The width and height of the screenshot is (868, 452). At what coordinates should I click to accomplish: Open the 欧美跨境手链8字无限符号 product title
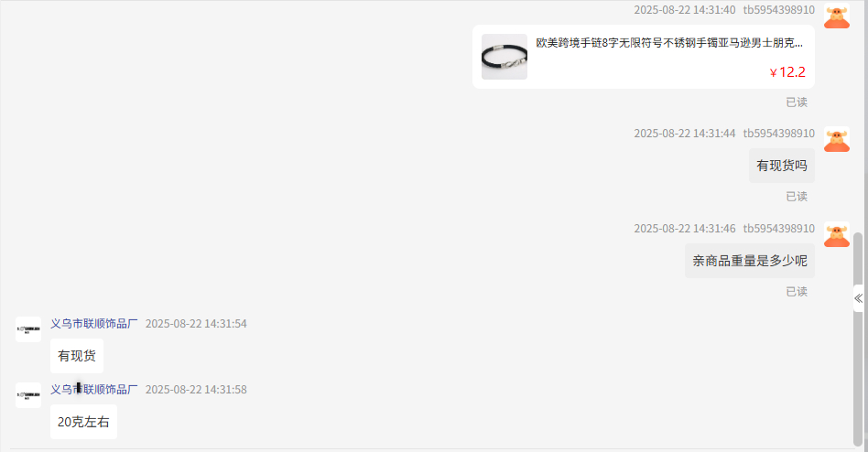668,43
